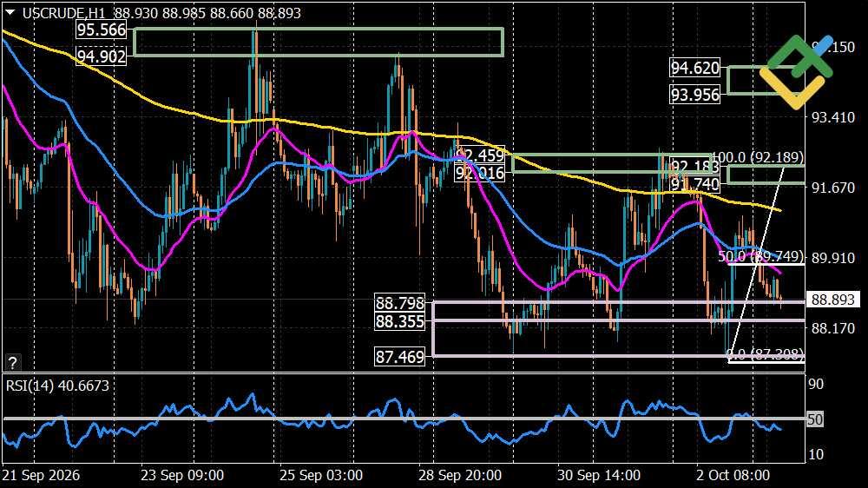Click the 91.670 price axis value
The width and height of the screenshot is (868, 488).
click(x=833, y=188)
